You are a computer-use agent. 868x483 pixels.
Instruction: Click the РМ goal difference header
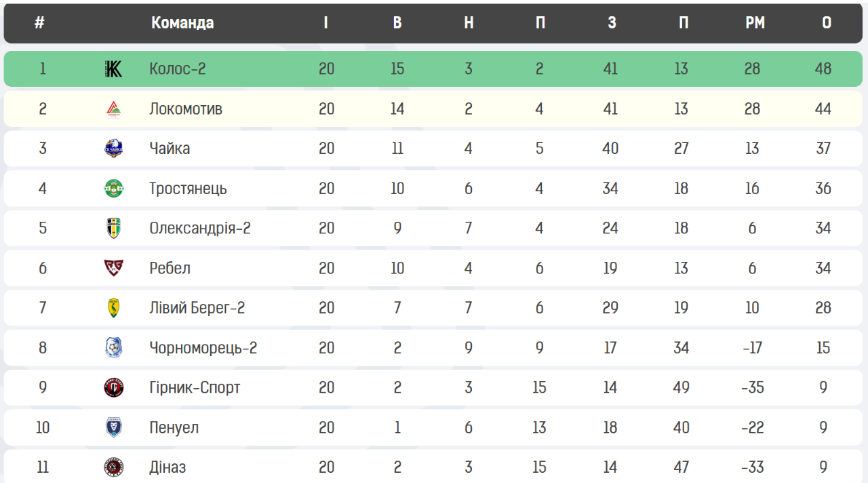coord(755,23)
